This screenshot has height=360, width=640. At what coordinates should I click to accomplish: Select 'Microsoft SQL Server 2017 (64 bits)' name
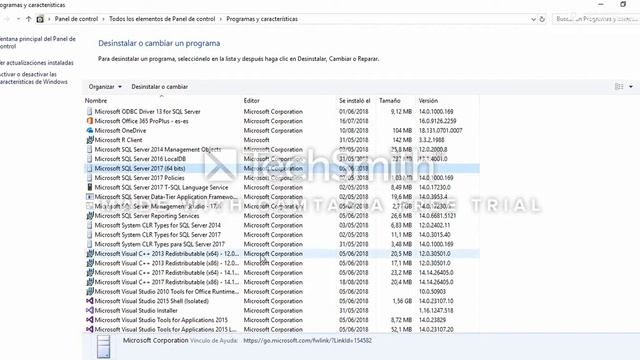coord(140,168)
